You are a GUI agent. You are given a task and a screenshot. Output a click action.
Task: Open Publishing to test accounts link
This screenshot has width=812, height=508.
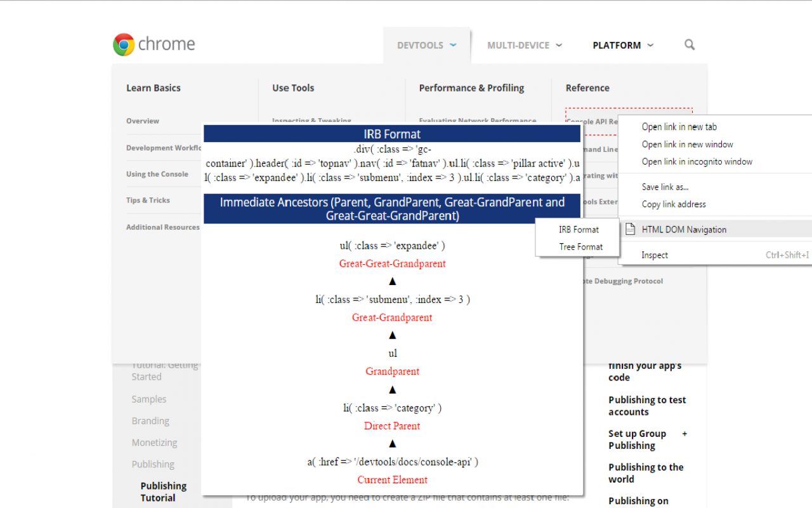tap(647, 406)
